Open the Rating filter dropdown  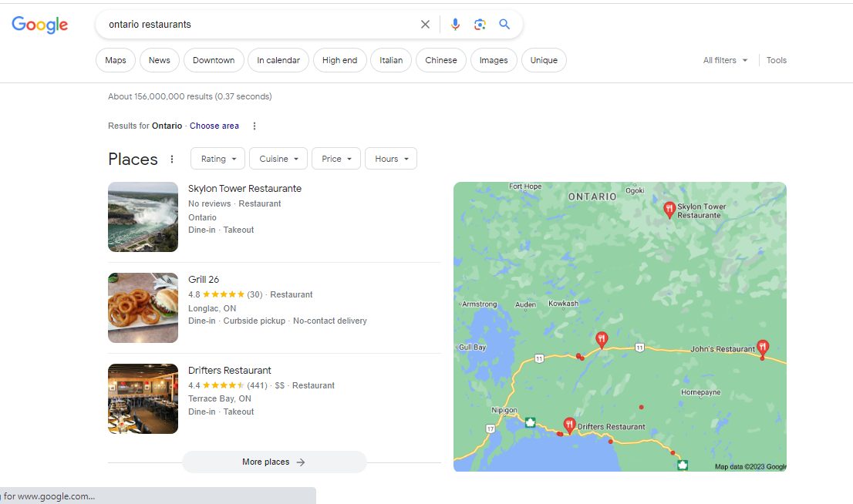click(217, 159)
